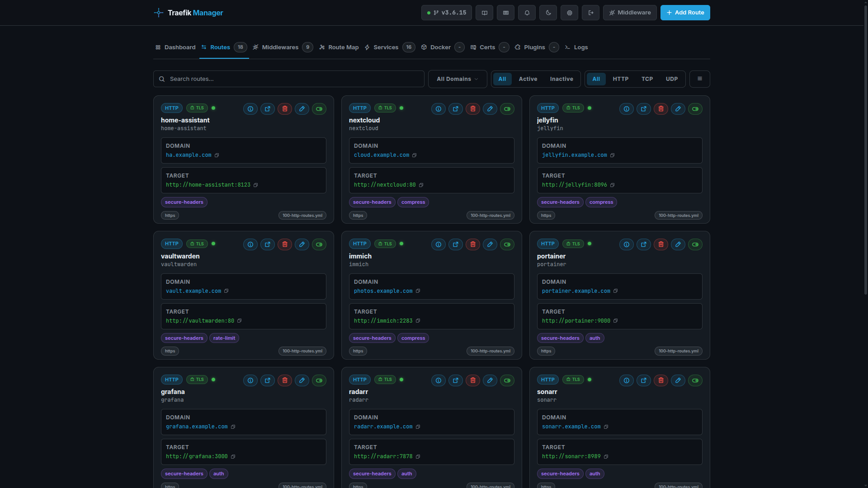This screenshot has width=868, height=488.
Task: Copy ha.example.com domain
Action: [x=217, y=155]
